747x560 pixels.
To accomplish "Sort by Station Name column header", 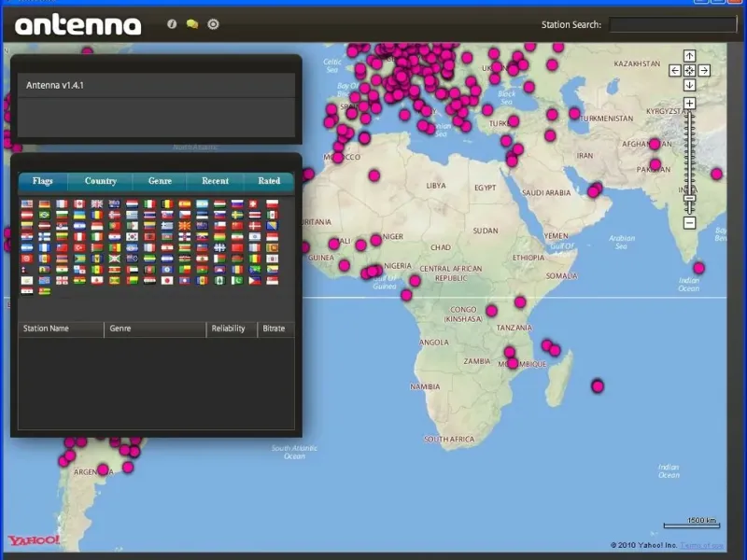I will pyautogui.click(x=61, y=329).
